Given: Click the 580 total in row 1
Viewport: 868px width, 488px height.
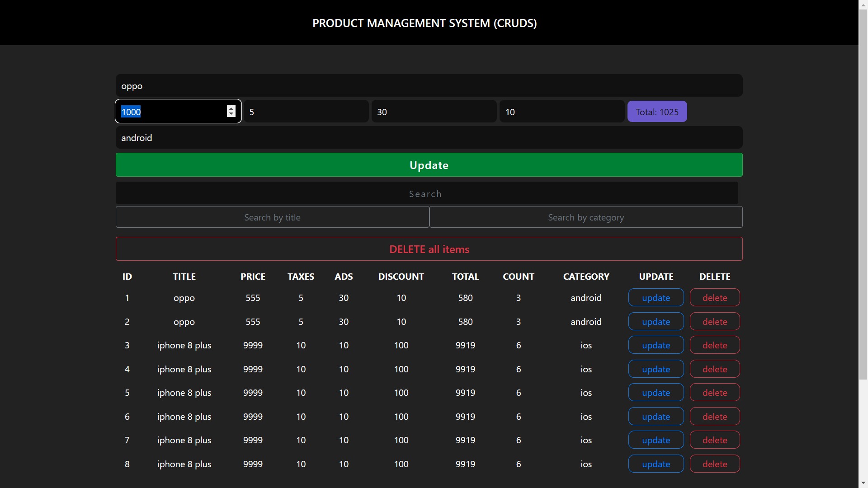Looking at the screenshot, I should (x=465, y=298).
